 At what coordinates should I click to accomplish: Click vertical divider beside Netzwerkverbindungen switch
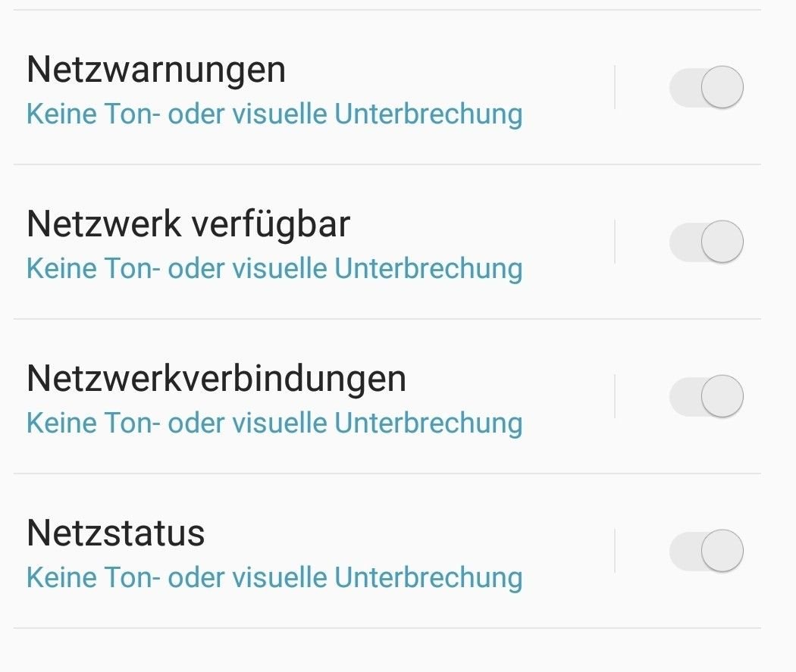tap(615, 396)
